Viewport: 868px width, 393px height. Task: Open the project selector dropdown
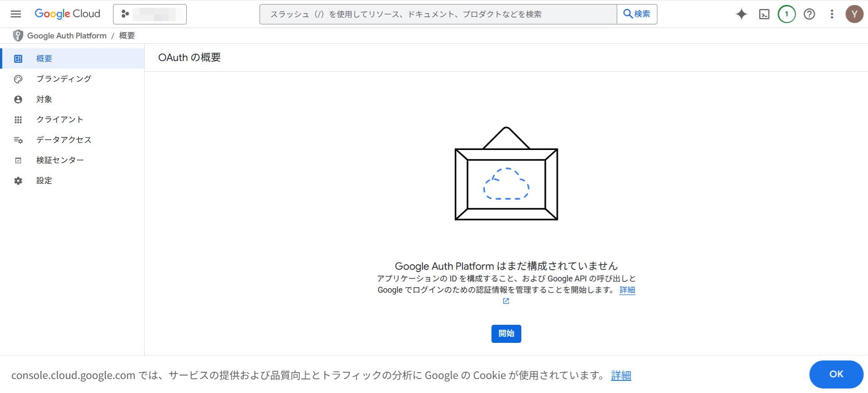[x=150, y=14]
